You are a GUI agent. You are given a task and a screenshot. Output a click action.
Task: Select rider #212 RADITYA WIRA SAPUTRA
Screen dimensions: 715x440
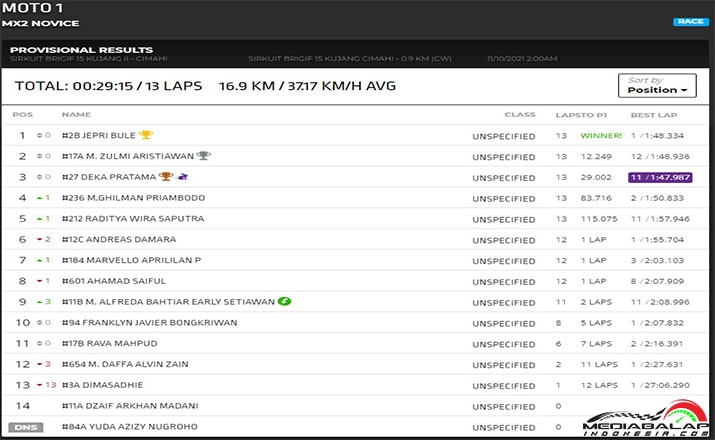(133, 219)
